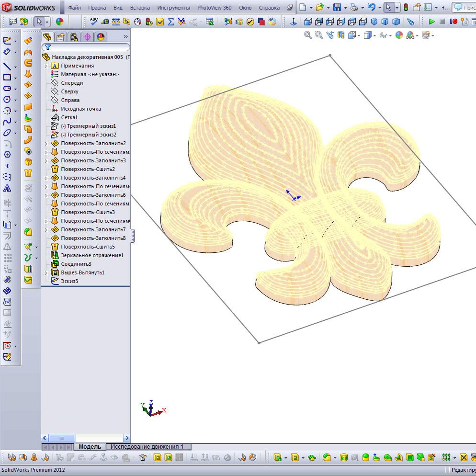Expand the Вырез-Вытянуть1 feature node
The image size is (476, 476).
coord(46,272)
